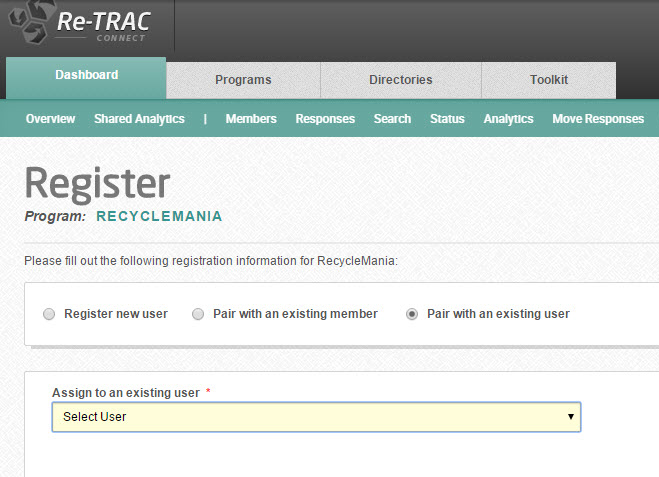Screen dimensions: 659x477
Task: Open Overview in the submenu
Action: 50,119
